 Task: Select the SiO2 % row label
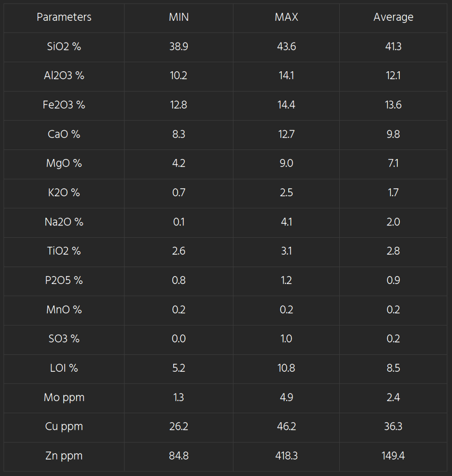(64, 46)
